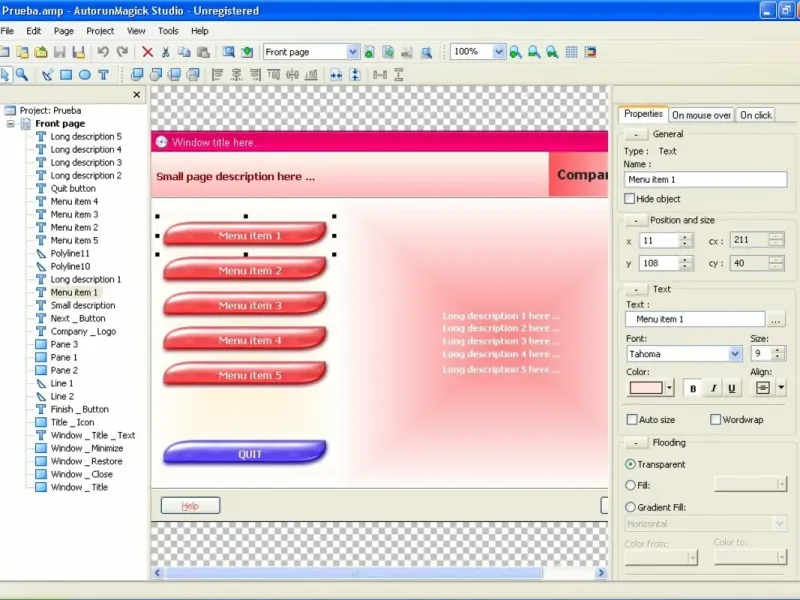Viewport: 800px width, 600px height.
Task: Click the text Color swatch
Action: [646, 388]
